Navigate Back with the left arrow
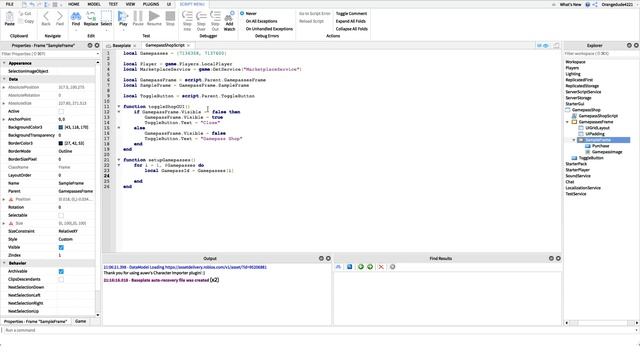Viewport: 640px width, 360px height. tap(46, 18)
